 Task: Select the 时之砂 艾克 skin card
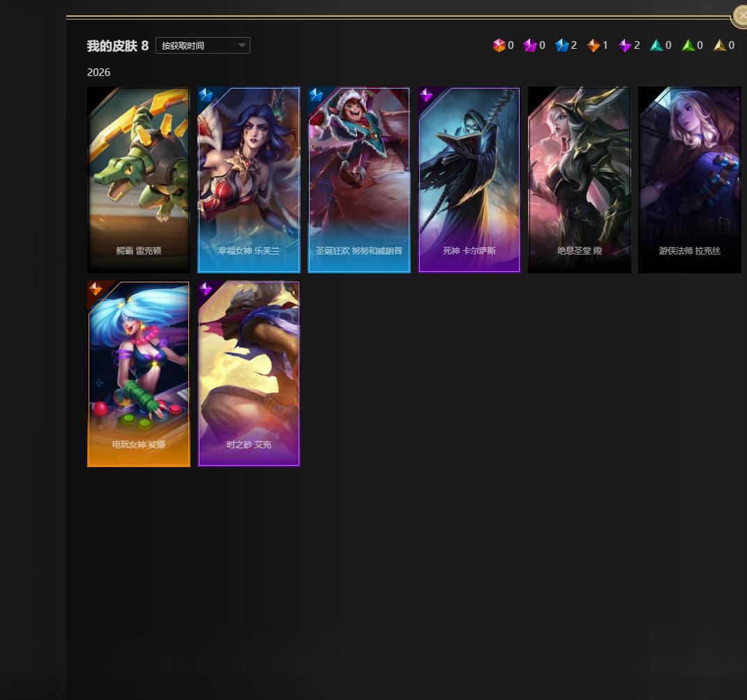point(249,374)
